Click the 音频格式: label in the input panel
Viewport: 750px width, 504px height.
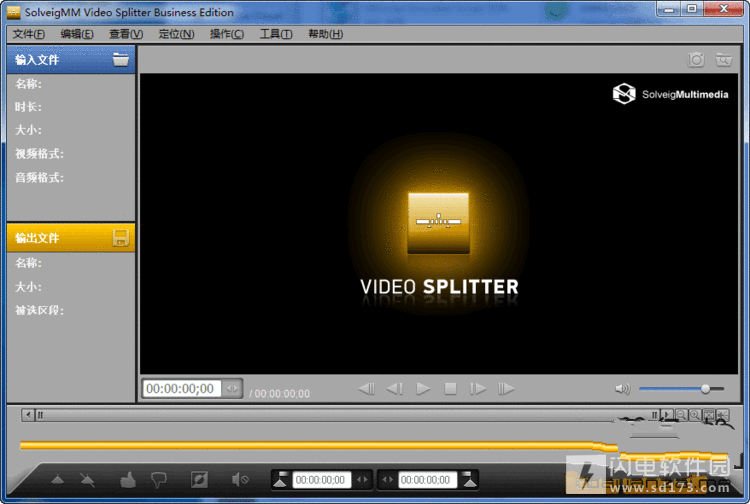(x=39, y=177)
